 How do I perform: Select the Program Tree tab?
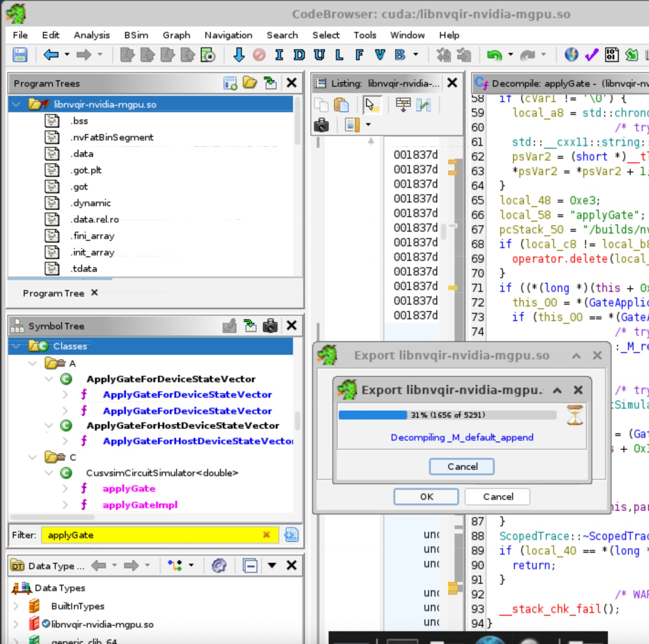click(x=53, y=293)
